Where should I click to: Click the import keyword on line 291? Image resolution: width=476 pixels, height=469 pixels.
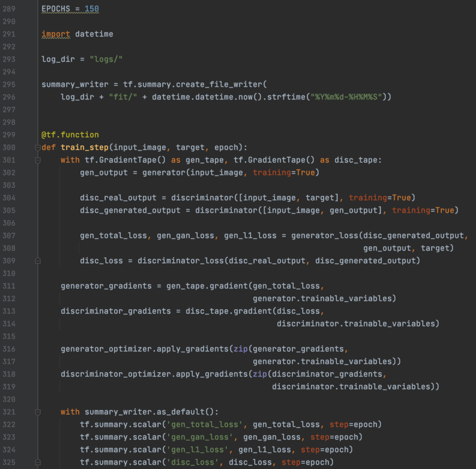(x=56, y=34)
